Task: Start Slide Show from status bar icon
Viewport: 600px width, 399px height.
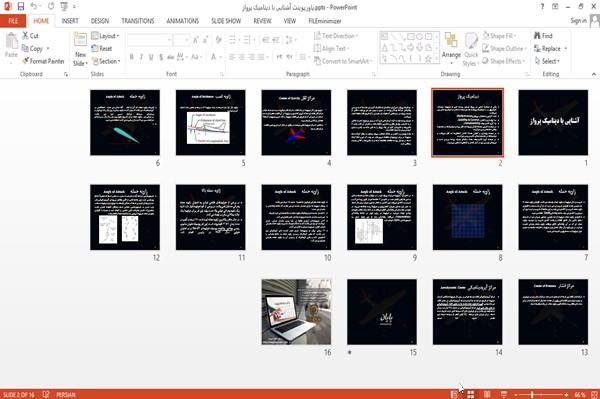Action: tap(504, 394)
